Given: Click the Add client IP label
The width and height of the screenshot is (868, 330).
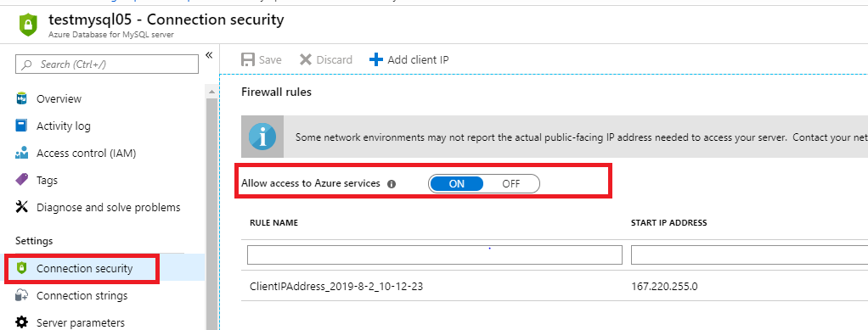Looking at the screenshot, I should [x=418, y=59].
